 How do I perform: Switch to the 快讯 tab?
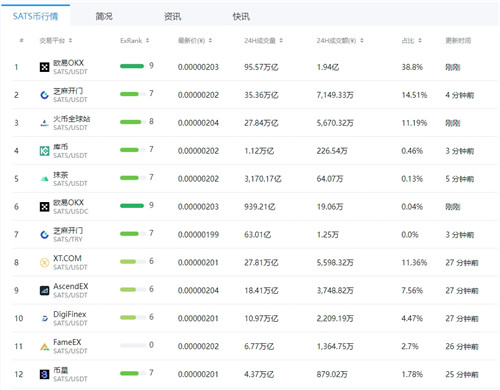(241, 16)
